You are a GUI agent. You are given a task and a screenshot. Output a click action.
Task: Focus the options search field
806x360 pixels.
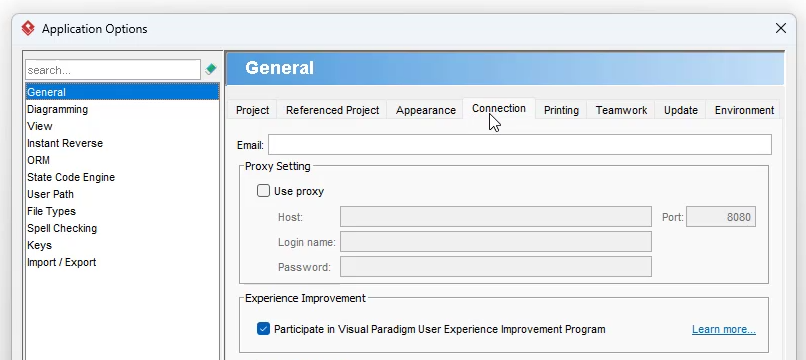(113, 70)
